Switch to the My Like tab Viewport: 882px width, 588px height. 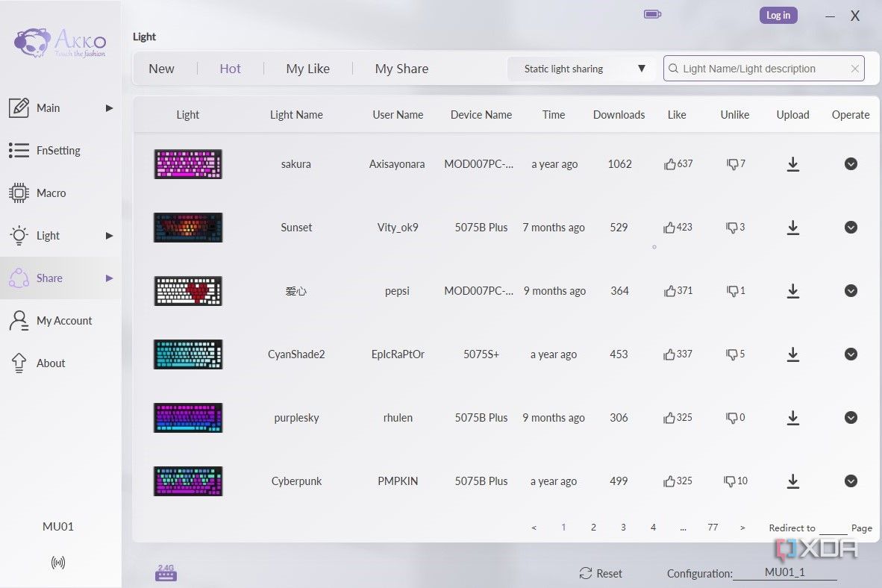point(307,69)
